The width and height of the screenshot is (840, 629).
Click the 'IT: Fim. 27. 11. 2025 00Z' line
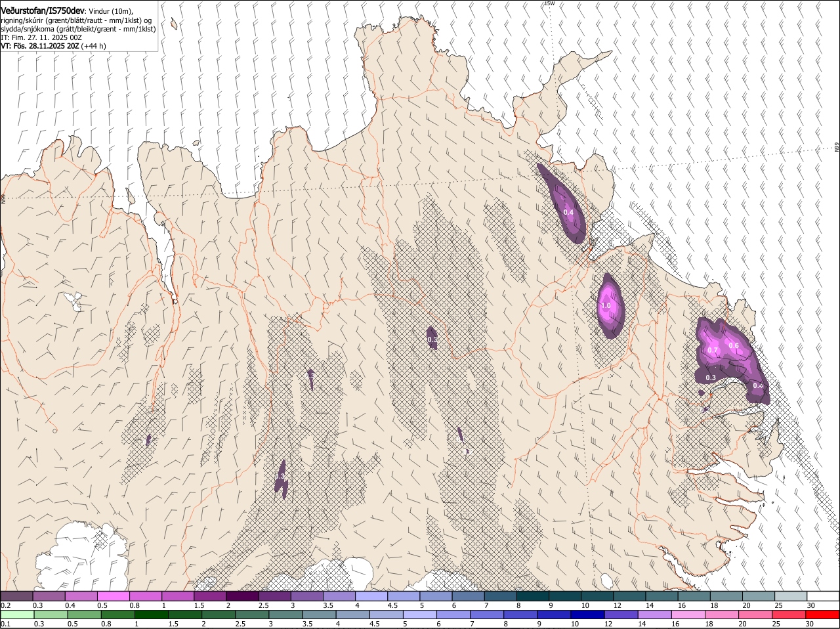[41, 37]
